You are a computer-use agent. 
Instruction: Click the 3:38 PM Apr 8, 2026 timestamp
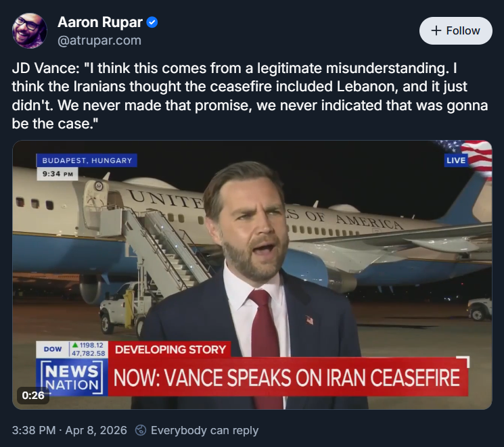coord(70,430)
